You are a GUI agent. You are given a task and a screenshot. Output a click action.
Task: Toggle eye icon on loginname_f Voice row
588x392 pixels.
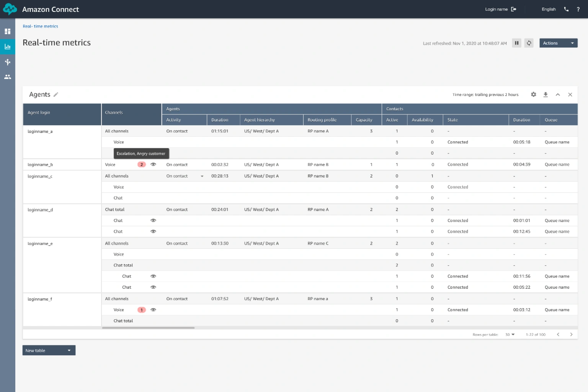(x=153, y=310)
